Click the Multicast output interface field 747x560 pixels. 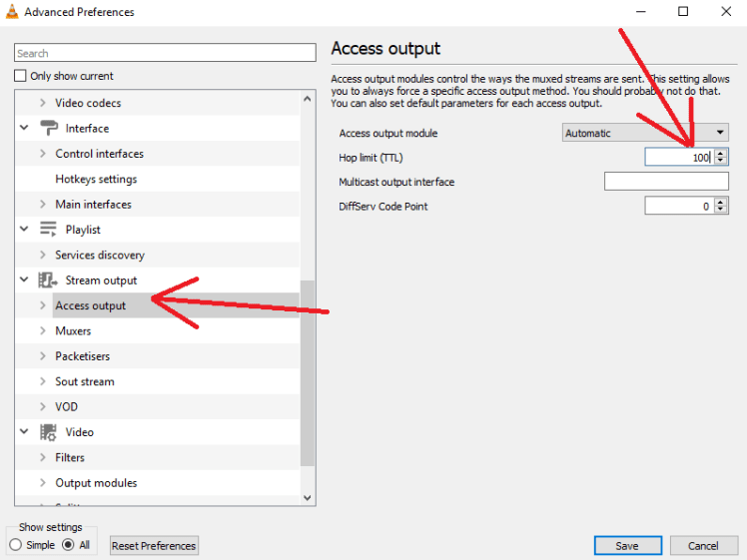tap(666, 182)
